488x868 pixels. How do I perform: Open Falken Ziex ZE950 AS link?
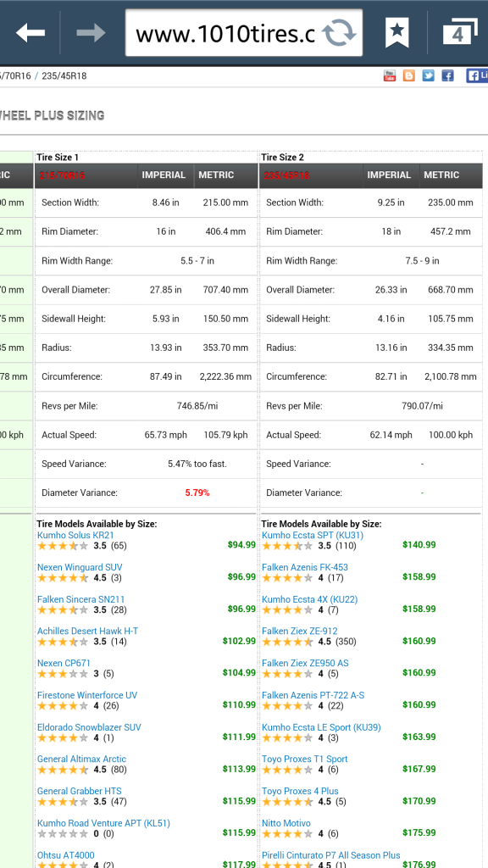305,663
